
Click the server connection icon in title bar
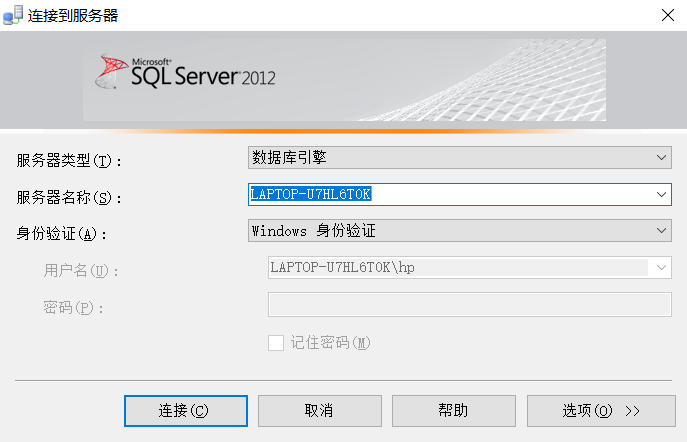[x=13, y=15]
